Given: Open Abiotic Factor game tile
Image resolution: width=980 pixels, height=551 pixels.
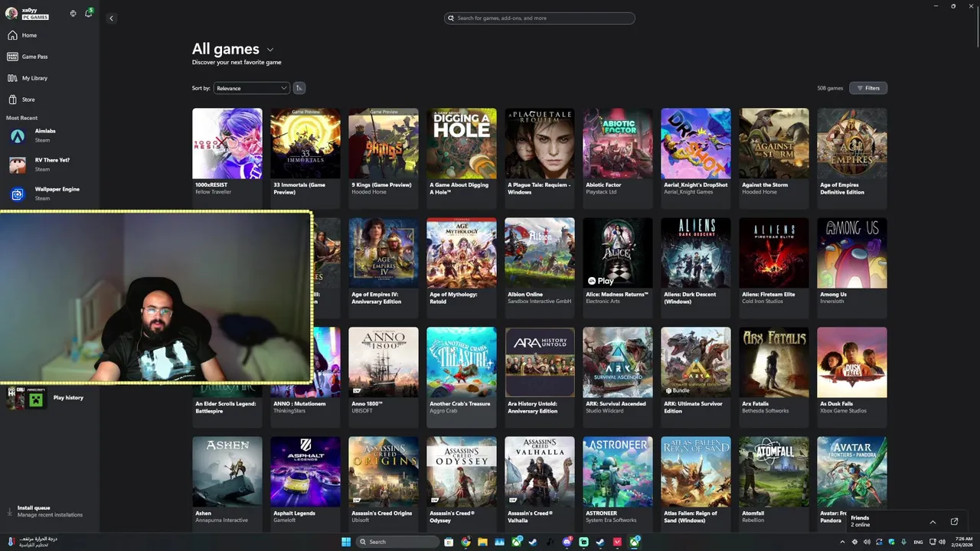Looking at the screenshot, I should click(618, 158).
